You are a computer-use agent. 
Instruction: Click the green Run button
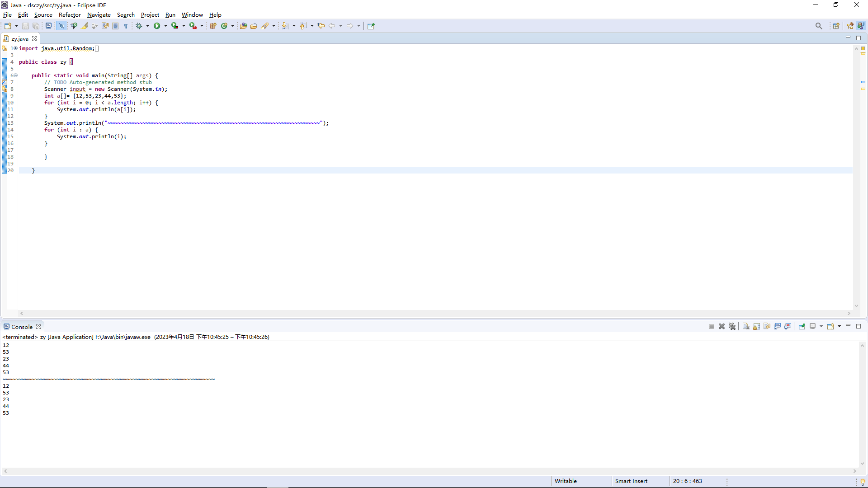pos(157,26)
